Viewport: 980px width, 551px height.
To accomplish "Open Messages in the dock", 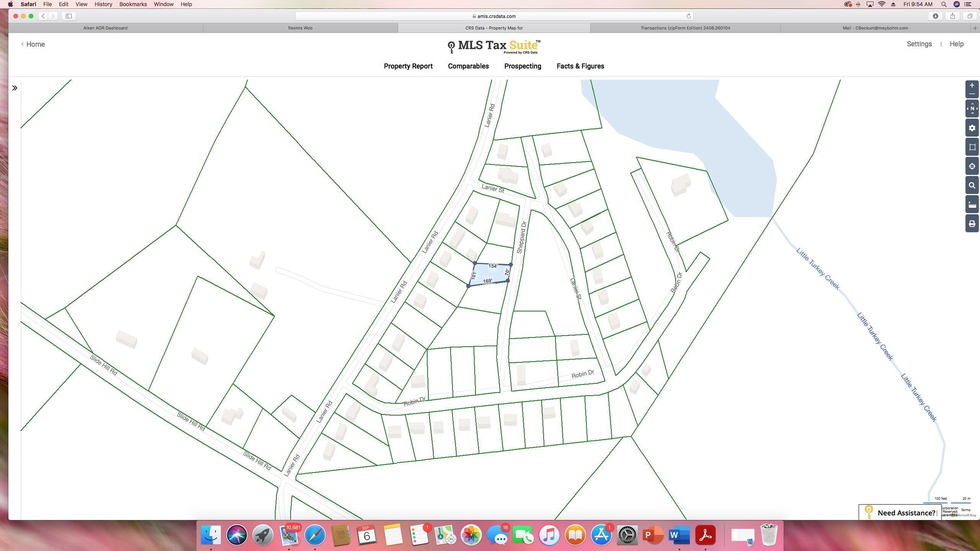I will (497, 535).
